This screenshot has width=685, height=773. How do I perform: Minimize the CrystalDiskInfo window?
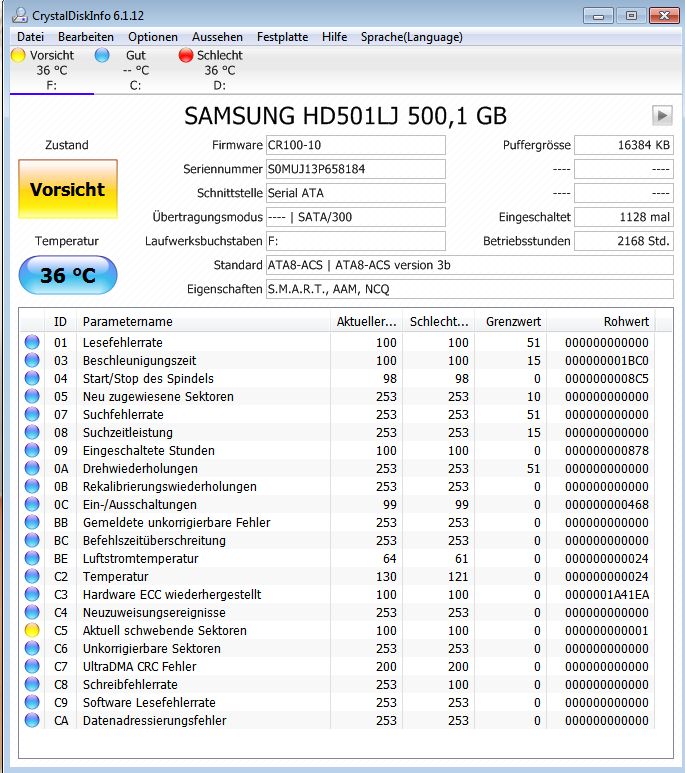click(x=598, y=16)
